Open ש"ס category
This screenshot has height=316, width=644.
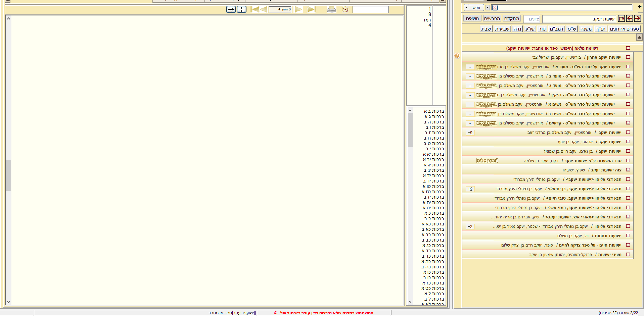point(572,29)
